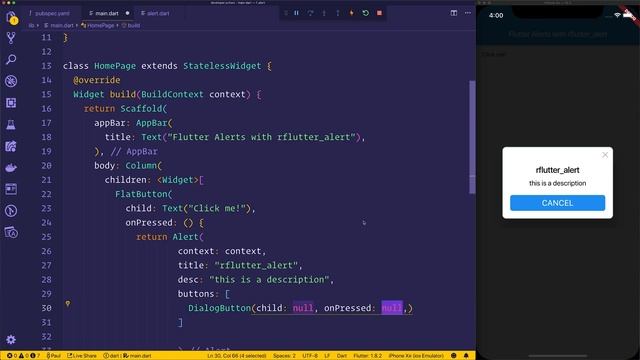Click FlatButton on line 22
Viewport: 640px width, 360px height.
pyautogui.click(x=141, y=194)
